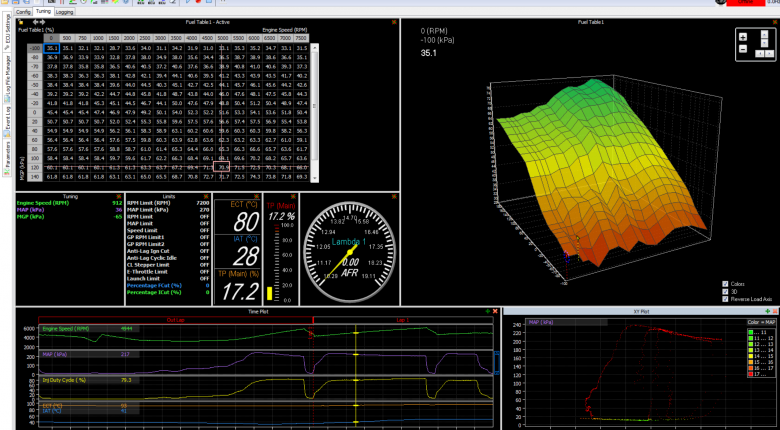The width and height of the screenshot is (780, 430).
Task: Click the corner icon on TP (Main) bar panel
Action: click(295, 196)
